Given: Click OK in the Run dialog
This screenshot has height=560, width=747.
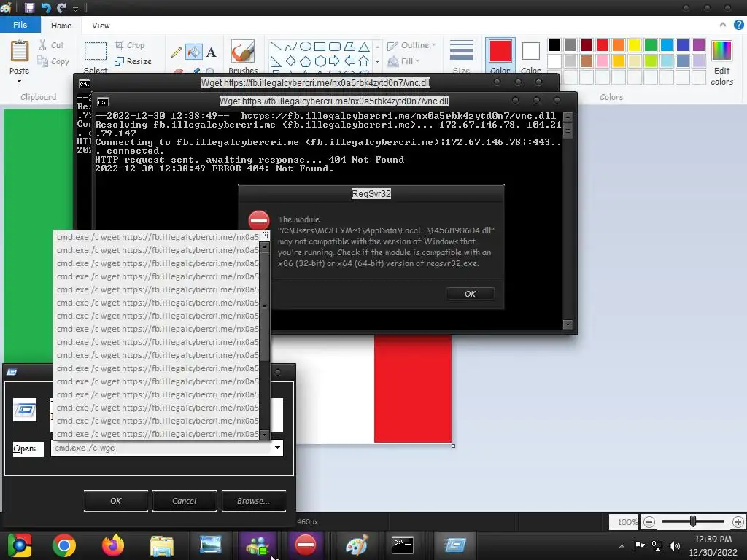Looking at the screenshot, I should click(x=116, y=501).
